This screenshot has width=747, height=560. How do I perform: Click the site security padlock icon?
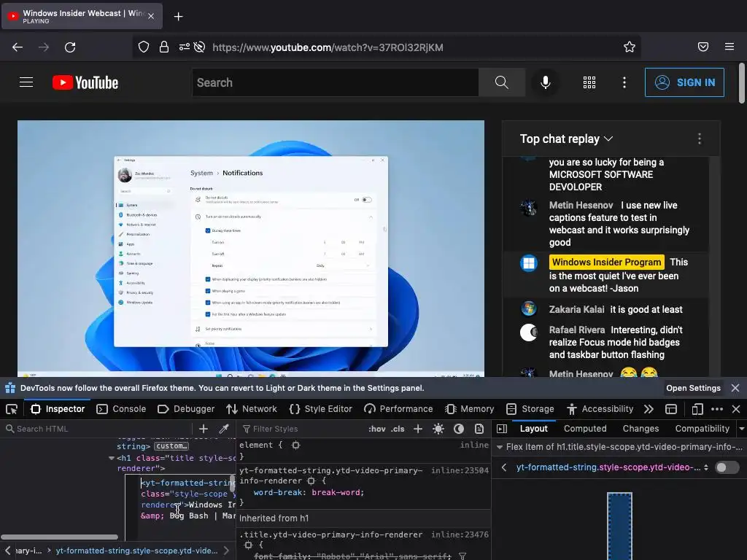point(164,47)
